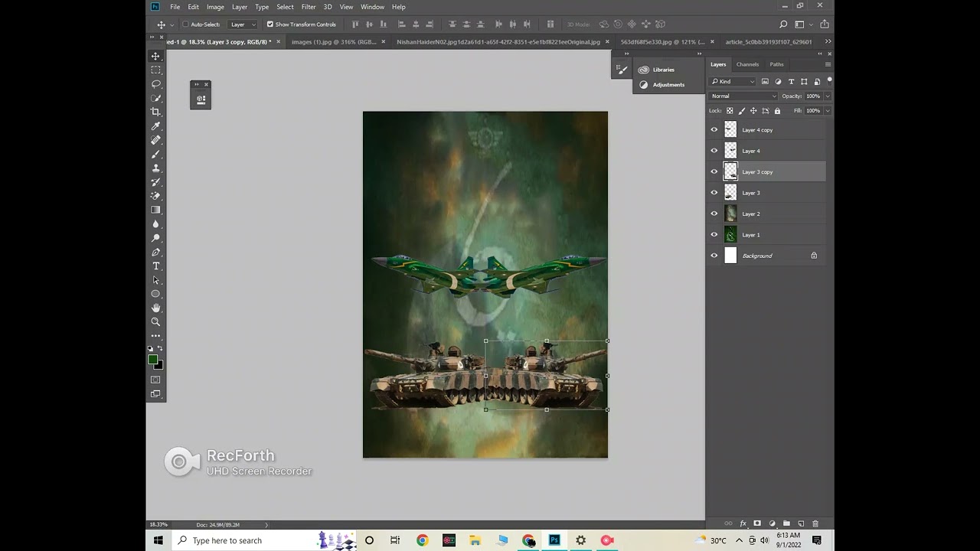
Task: Select the Gradient tool
Action: click(155, 210)
